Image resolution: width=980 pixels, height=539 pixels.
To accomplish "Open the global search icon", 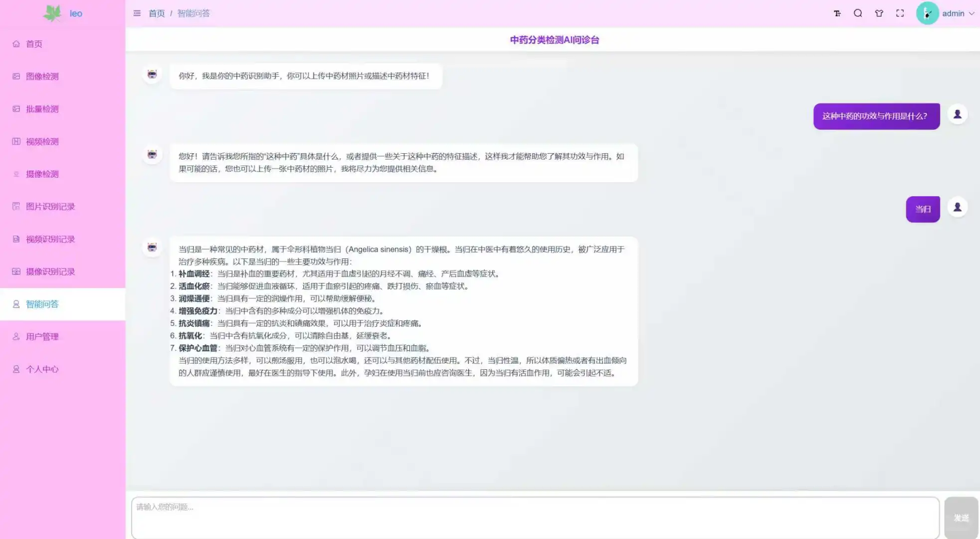I will click(x=858, y=13).
